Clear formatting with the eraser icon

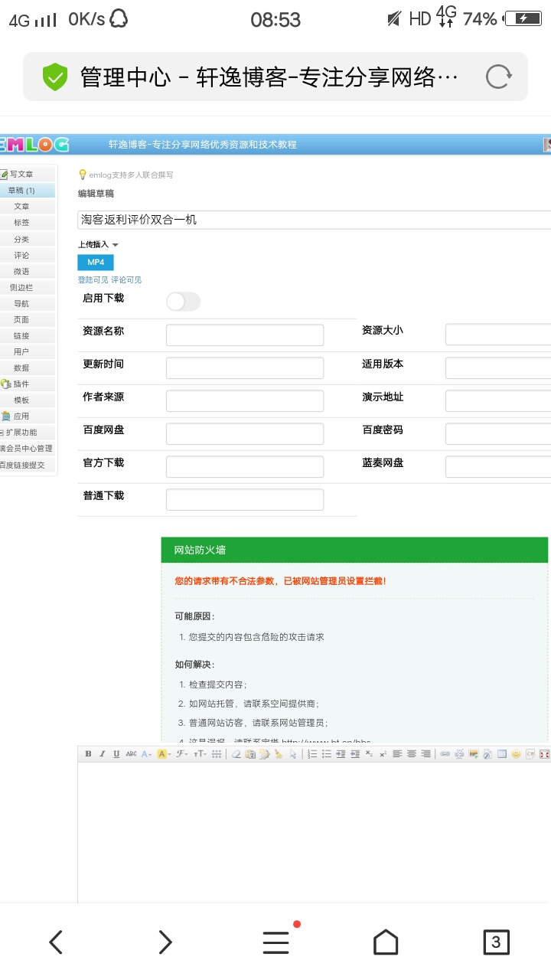[x=235, y=754]
